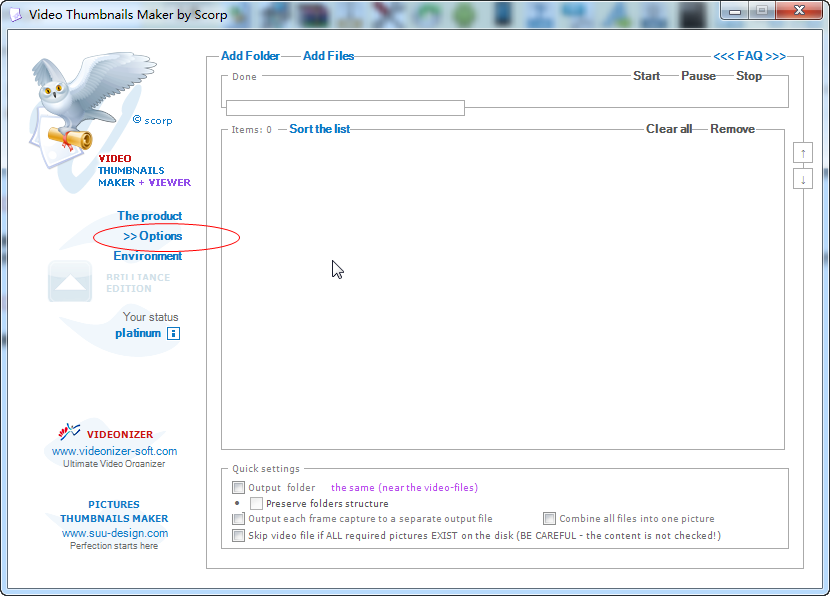
Task: Open The product section
Action: click(150, 216)
